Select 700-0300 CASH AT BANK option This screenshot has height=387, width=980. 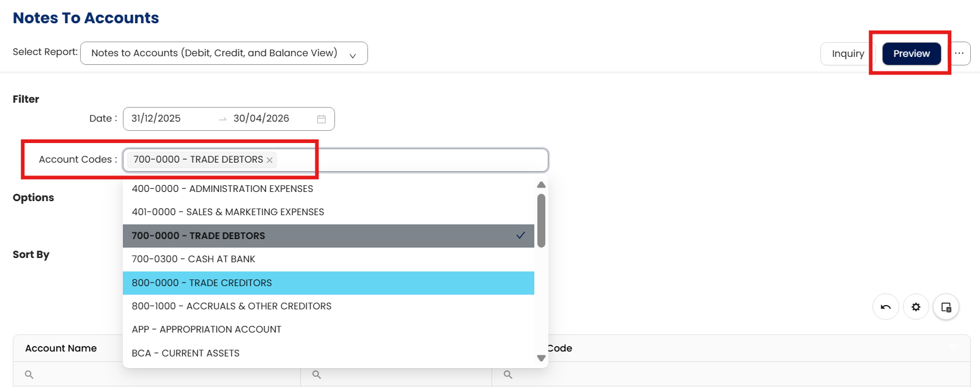(328, 259)
